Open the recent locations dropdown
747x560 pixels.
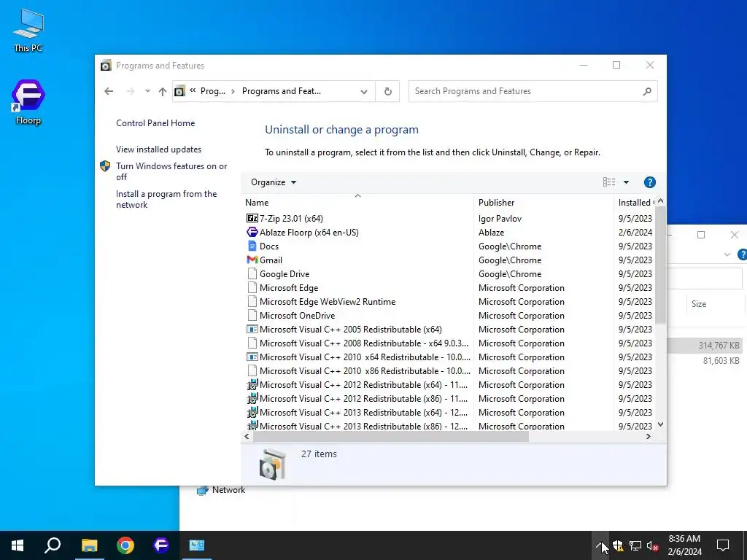pyautogui.click(x=147, y=91)
